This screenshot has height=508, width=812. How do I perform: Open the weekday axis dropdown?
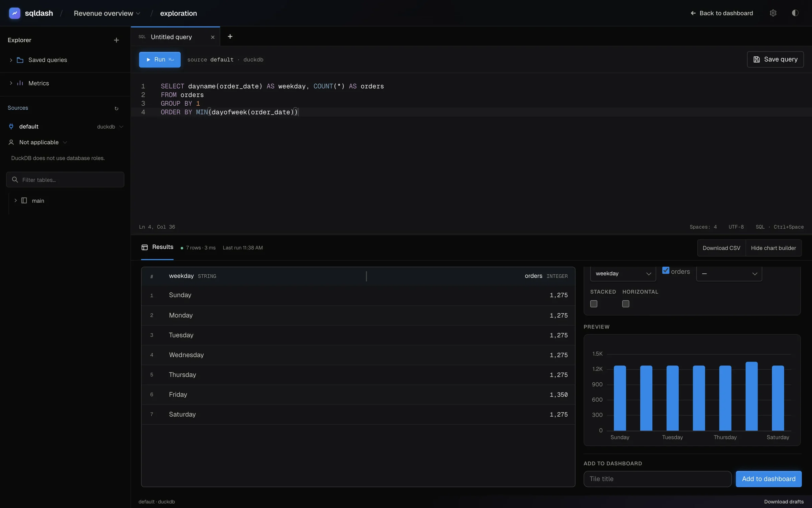(623, 273)
